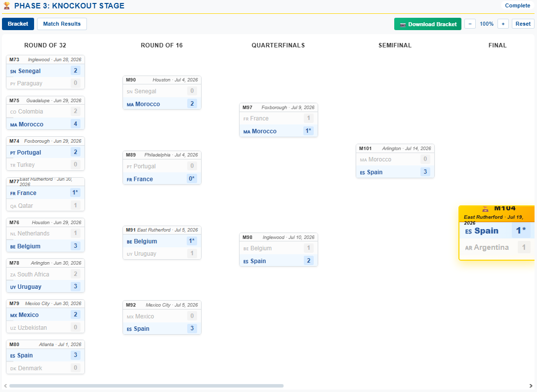Click the Complete status badge
The width and height of the screenshot is (537, 392).
[517, 6]
